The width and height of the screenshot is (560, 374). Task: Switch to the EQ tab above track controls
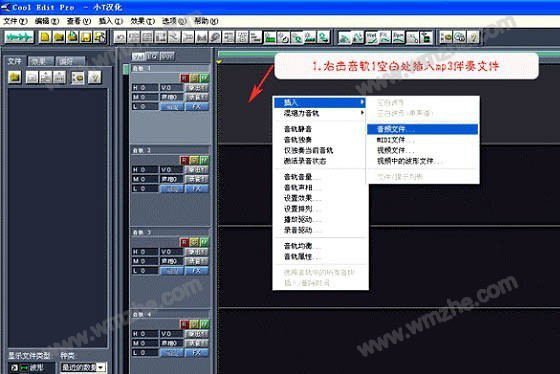[152, 56]
